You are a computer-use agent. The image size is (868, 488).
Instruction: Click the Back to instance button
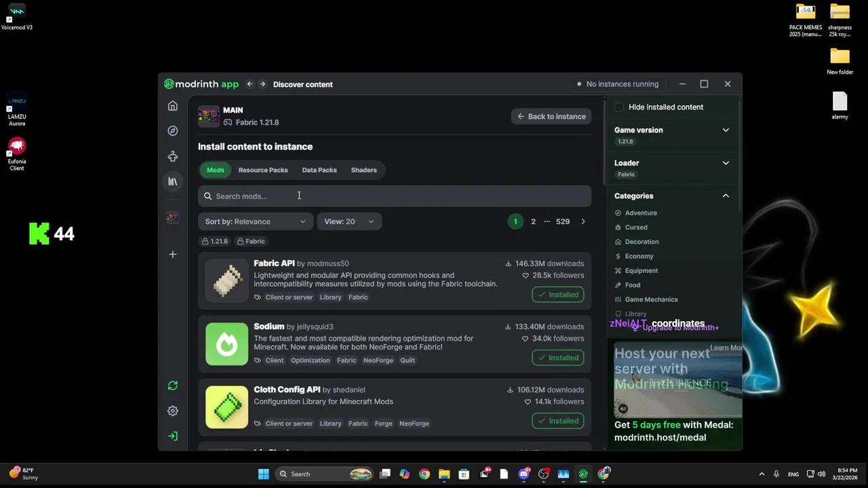[x=551, y=117]
